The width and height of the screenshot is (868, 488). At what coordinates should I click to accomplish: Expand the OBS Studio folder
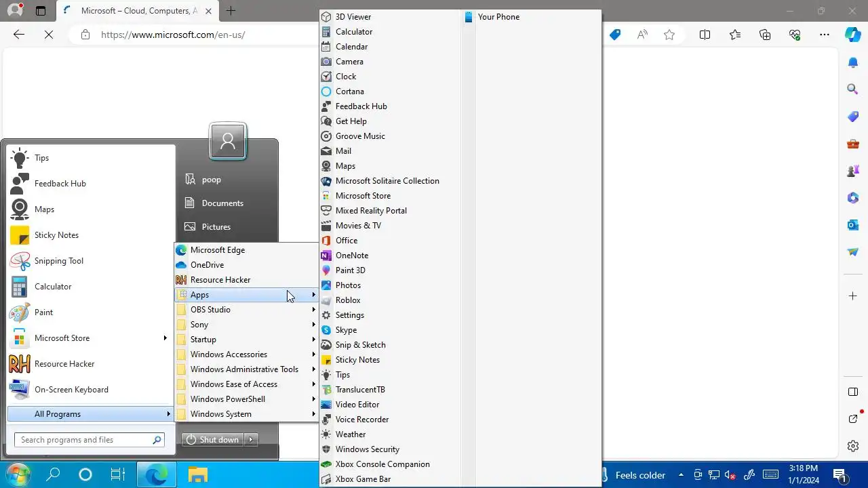[246, 310]
